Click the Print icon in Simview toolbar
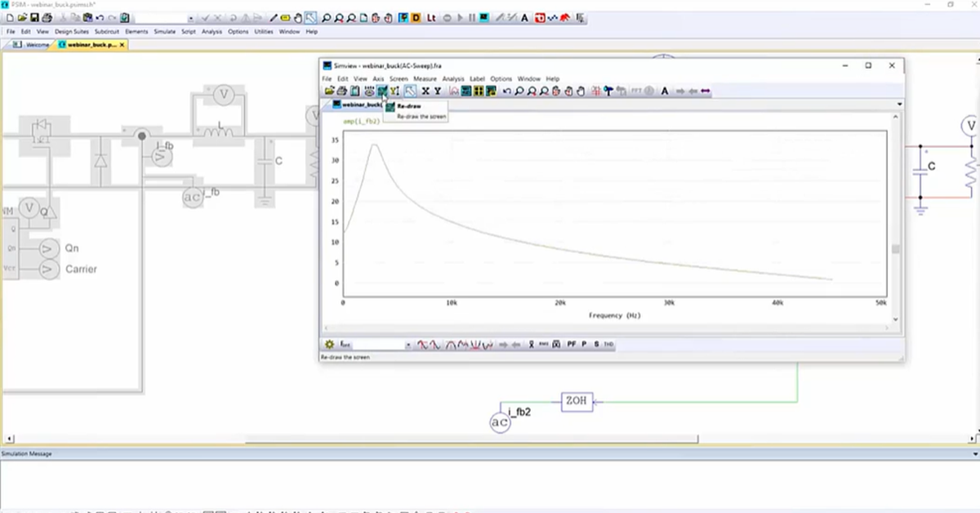This screenshot has width=980, height=513. pyautogui.click(x=341, y=91)
